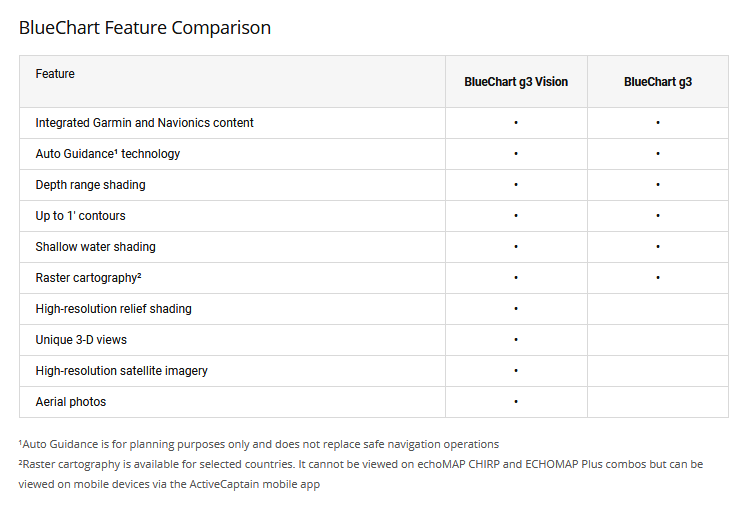Select the "Depth range shading" row label
Image resolution: width=741 pixels, height=515 pixels.
90,185
